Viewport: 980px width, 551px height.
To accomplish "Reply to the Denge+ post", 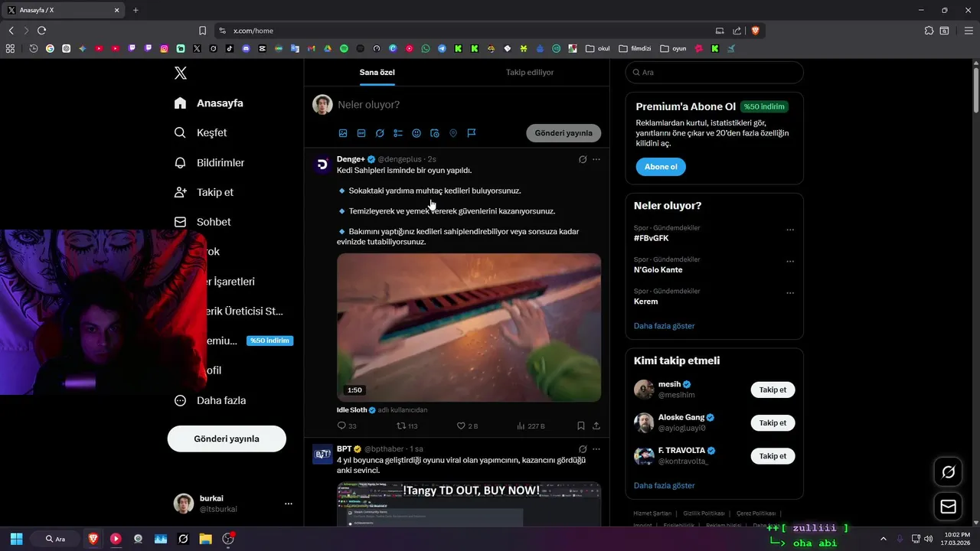I will (347, 425).
